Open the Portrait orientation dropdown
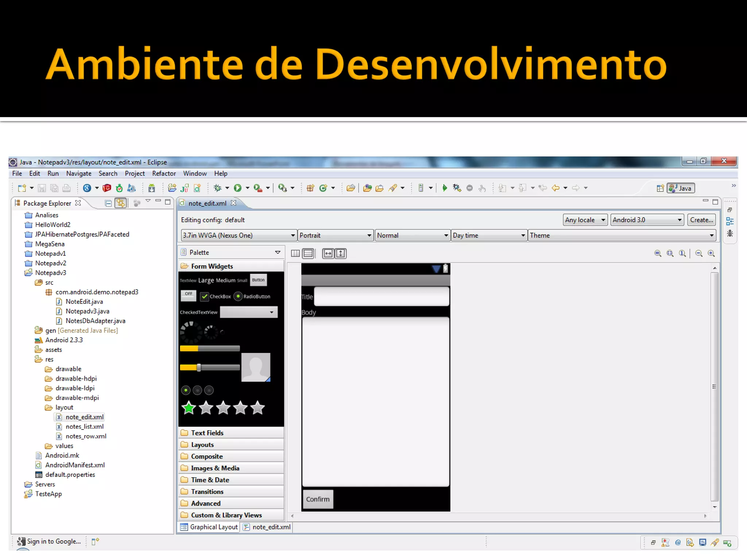The image size is (747, 560). coord(335,235)
